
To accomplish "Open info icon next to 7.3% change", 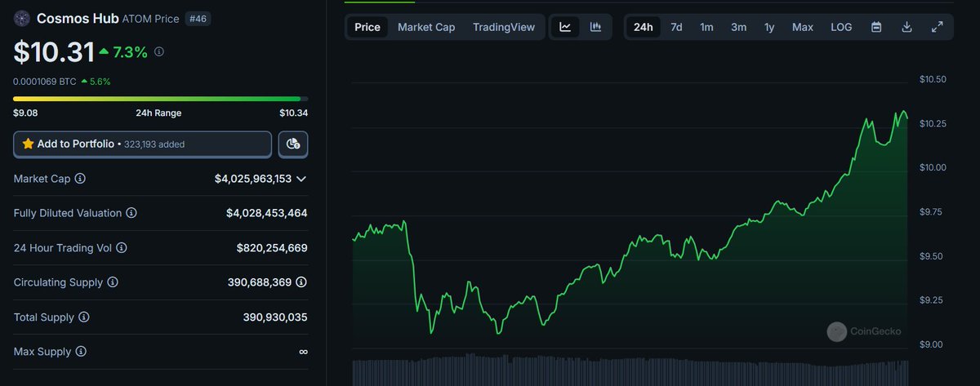I will click(159, 52).
